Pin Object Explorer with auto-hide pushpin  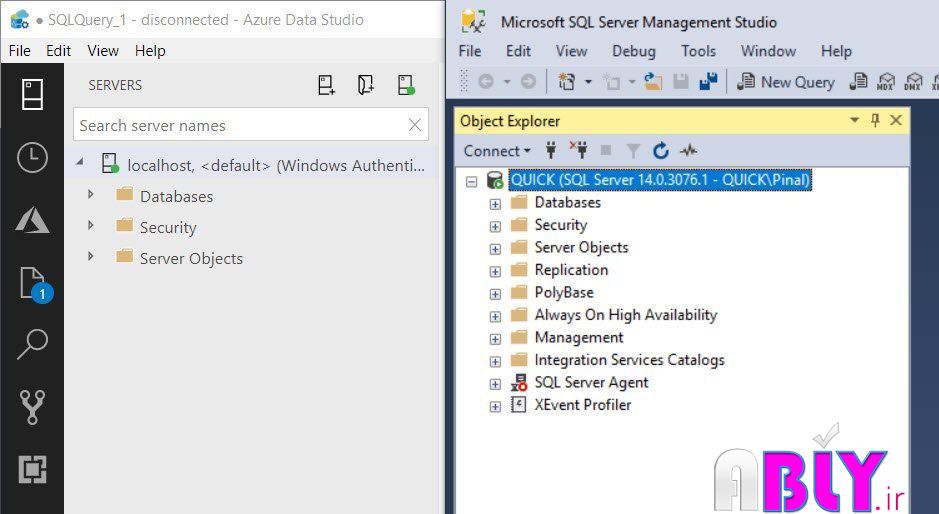[x=875, y=120]
